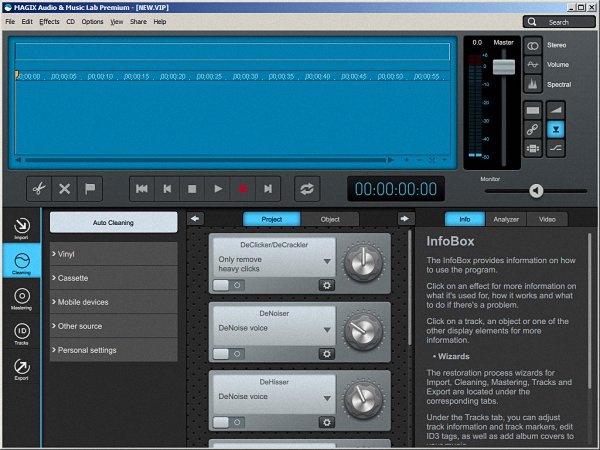Switch to the Analyzer tab
The height and width of the screenshot is (450, 600).
click(506, 219)
